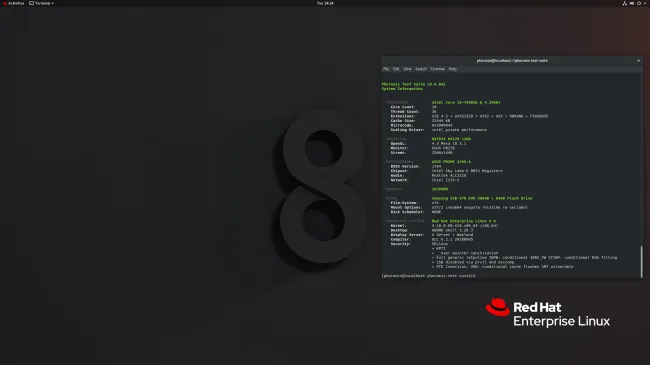Open the Search menu in Terminal
Viewport: 650px width, 365px height.
tap(421, 69)
